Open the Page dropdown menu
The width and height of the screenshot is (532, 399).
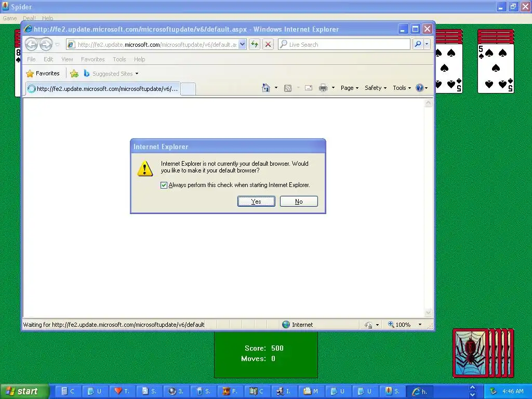(350, 88)
